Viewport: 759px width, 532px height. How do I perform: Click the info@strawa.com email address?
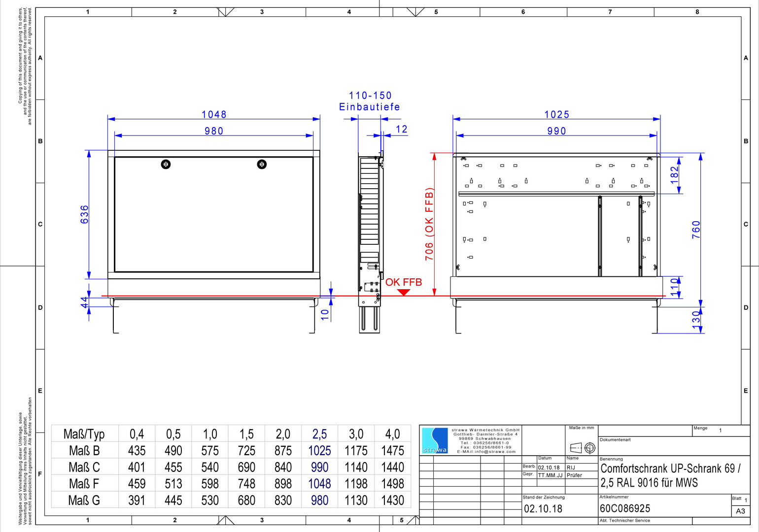tap(486, 452)
